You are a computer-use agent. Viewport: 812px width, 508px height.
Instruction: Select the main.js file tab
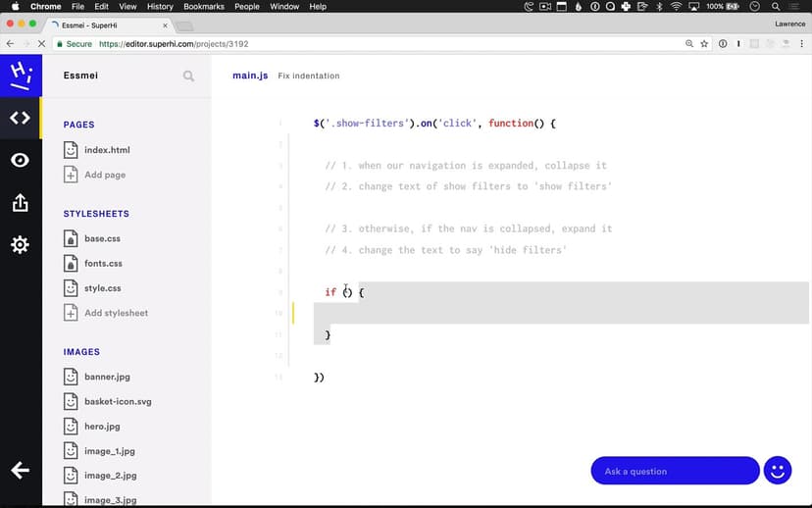(250, 76)
